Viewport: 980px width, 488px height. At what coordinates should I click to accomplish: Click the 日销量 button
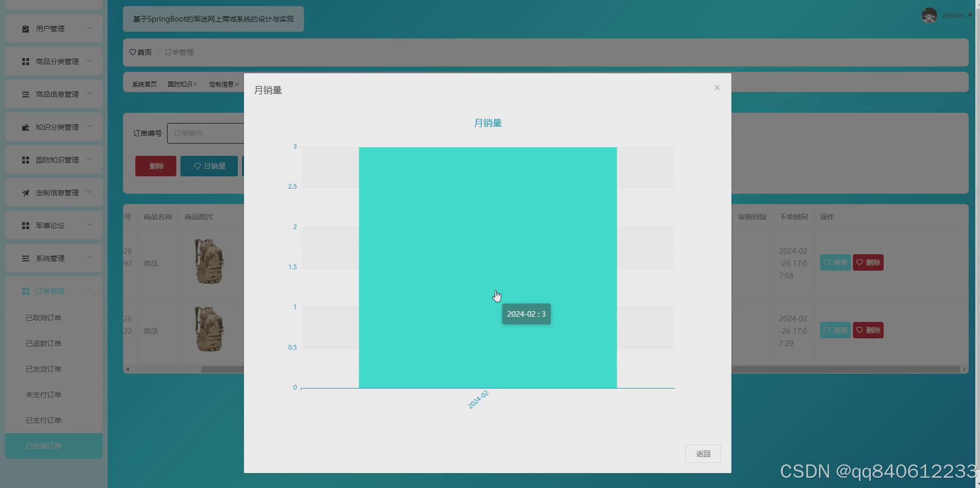pos(209,166)
